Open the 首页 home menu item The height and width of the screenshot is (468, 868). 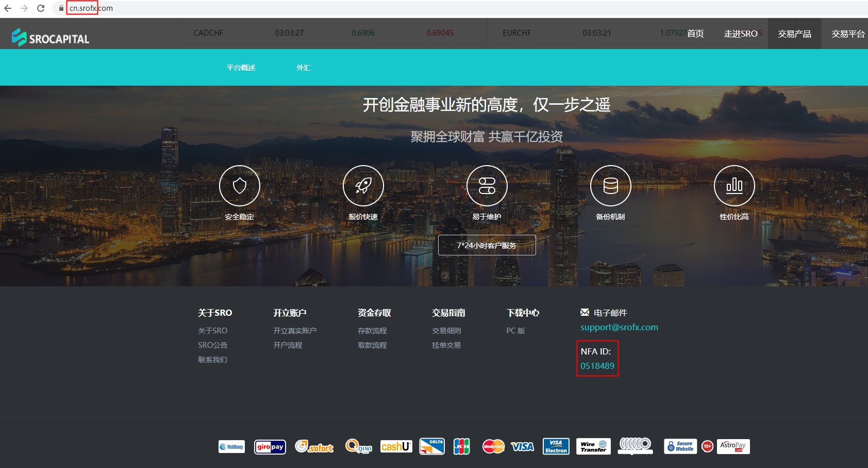pyautogui.click(x=695, y=34)
